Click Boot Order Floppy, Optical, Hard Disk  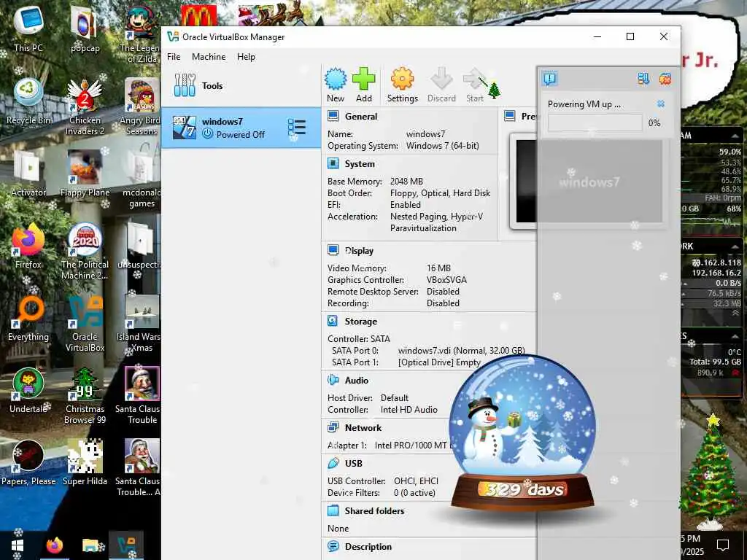point(440,192)
